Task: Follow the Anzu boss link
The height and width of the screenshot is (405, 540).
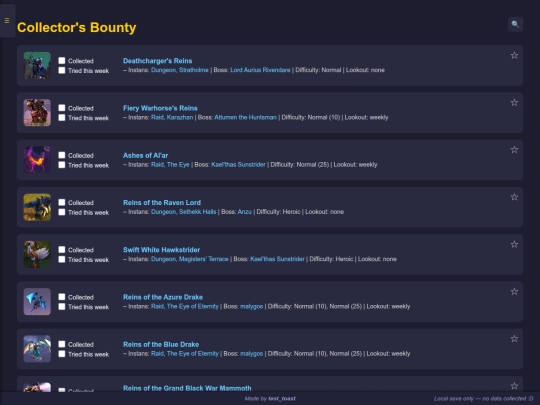Action: point(245,211)
